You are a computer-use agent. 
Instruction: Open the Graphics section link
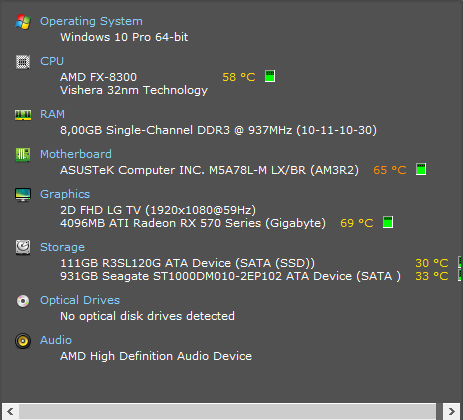tap(65, 194)
